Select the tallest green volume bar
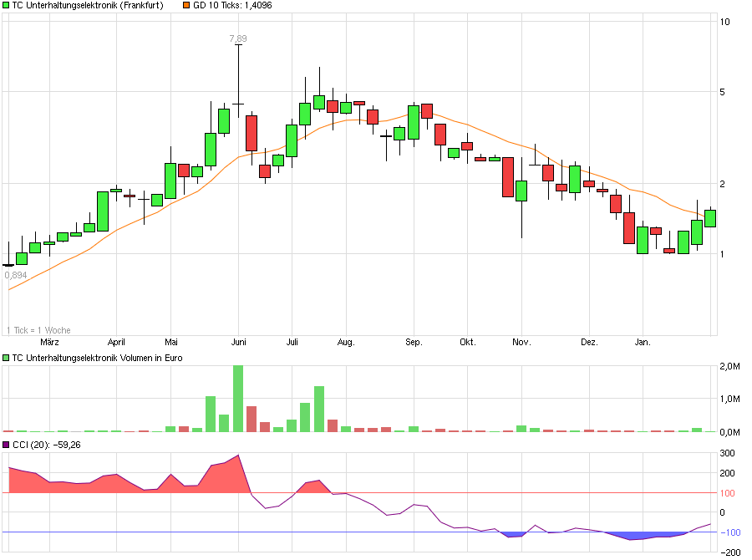 coord(238,399)
